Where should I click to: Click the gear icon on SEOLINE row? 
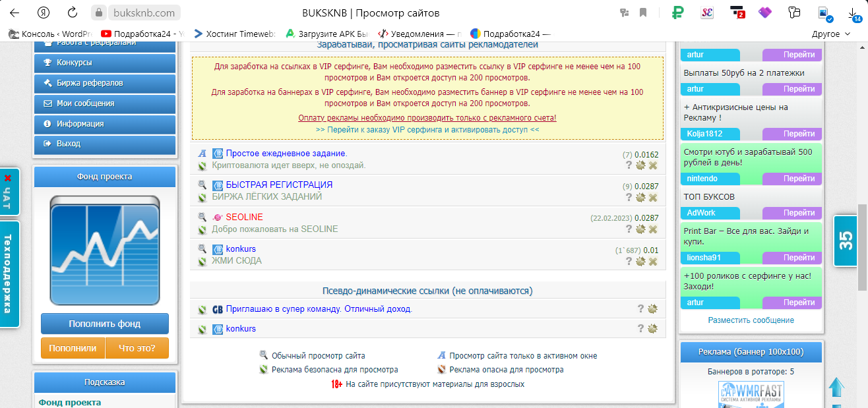640,229
